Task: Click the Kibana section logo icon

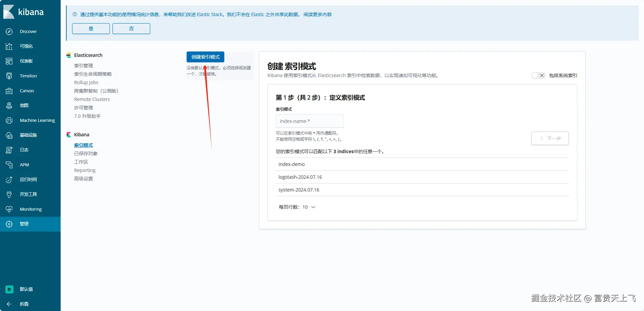Action: [69, 135]
